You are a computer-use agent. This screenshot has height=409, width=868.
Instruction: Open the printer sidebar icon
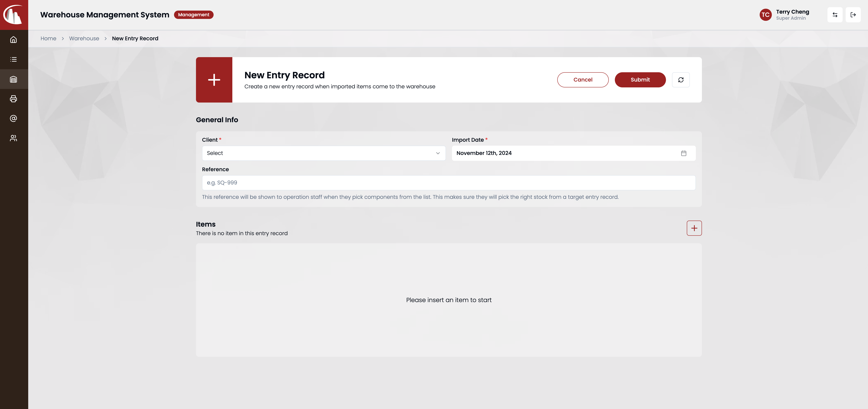(x=13, y=99)
